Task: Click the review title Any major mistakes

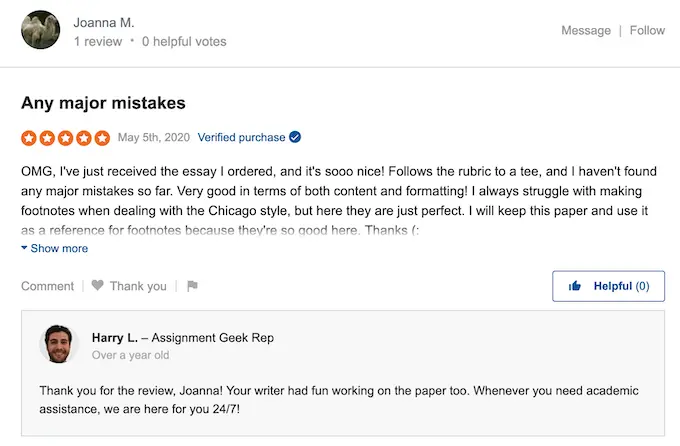Action: coord(104,103)
